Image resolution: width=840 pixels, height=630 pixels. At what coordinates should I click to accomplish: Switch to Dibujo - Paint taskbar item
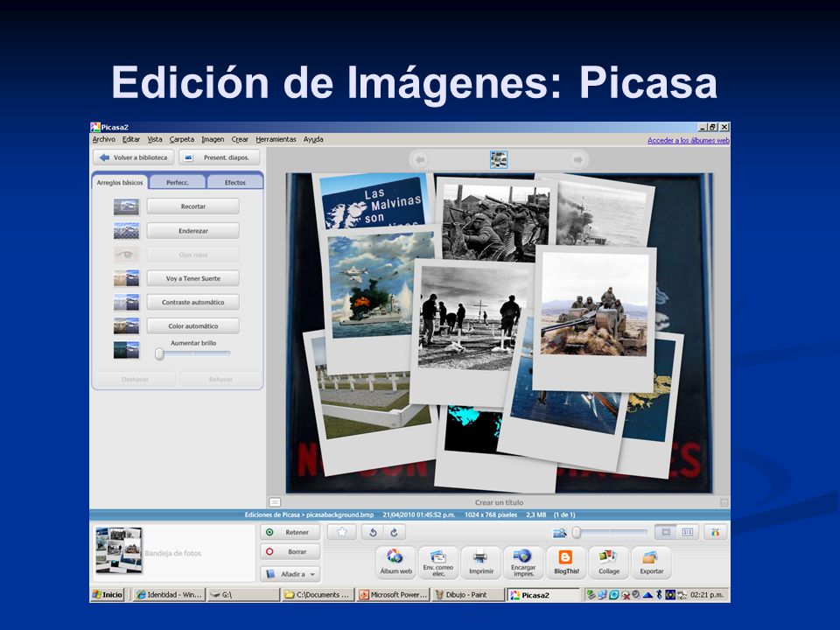[x=467, y=595]
